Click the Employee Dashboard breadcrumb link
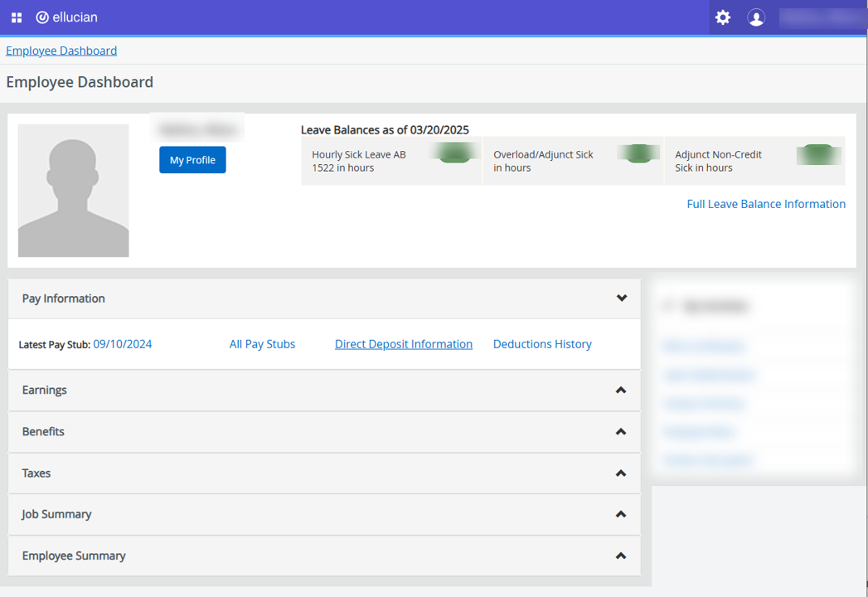Viewport: 868px width, 597px height. coord(61,51)
